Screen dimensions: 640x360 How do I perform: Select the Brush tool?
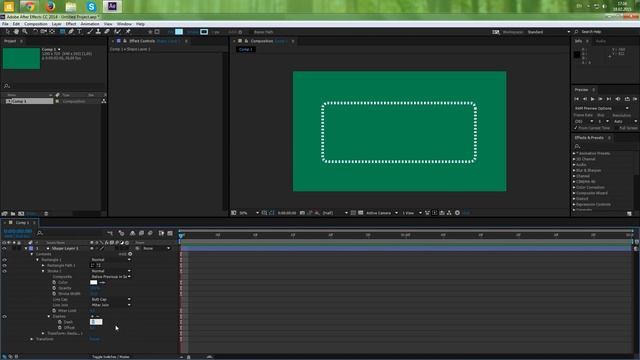coord(90,31)
